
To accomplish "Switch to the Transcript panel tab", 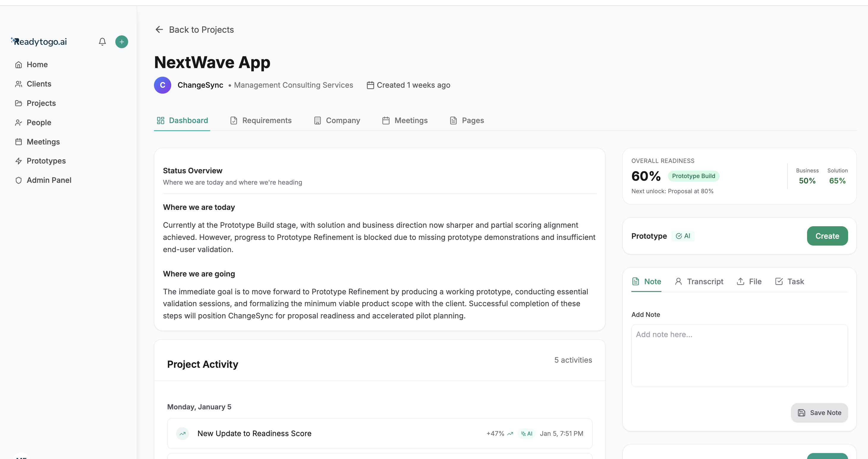I will [699, 282].
